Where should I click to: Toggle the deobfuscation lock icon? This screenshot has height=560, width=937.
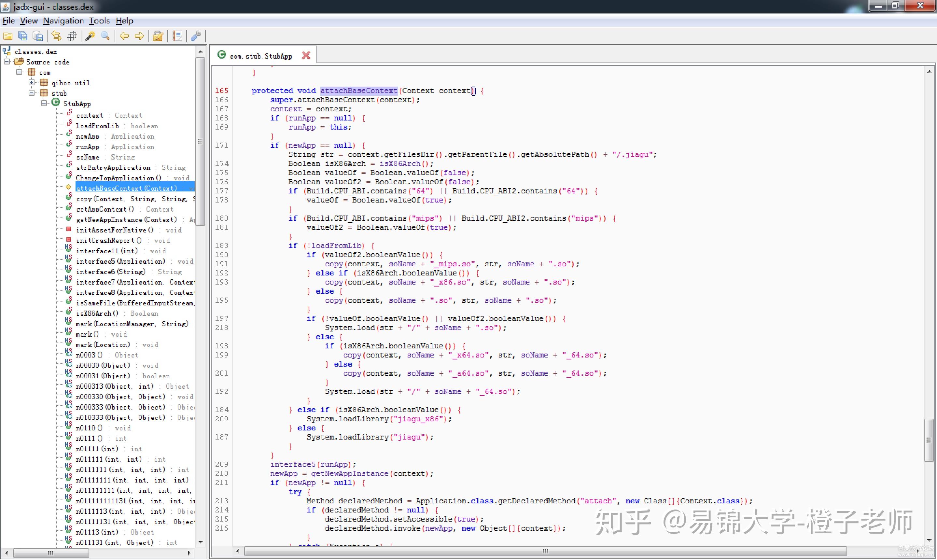click(x=158, y=36)
